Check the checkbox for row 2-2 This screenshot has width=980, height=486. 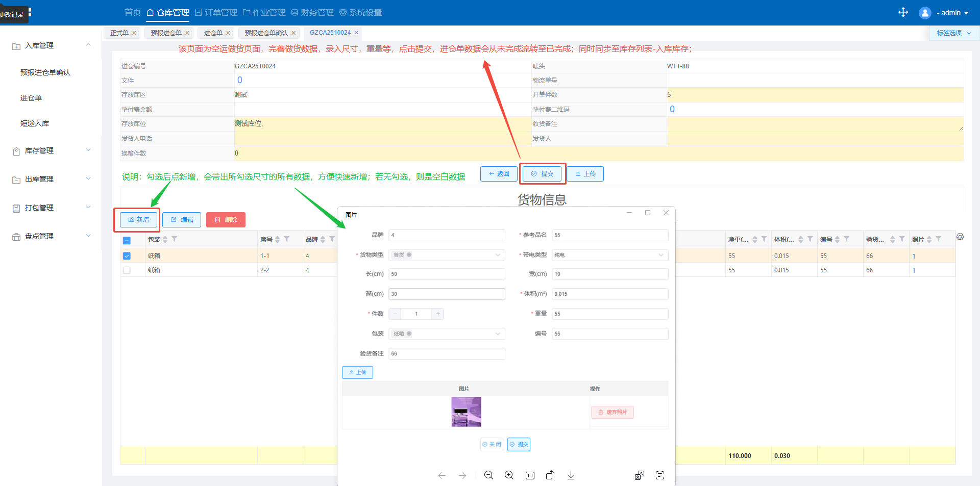[127, 270]
